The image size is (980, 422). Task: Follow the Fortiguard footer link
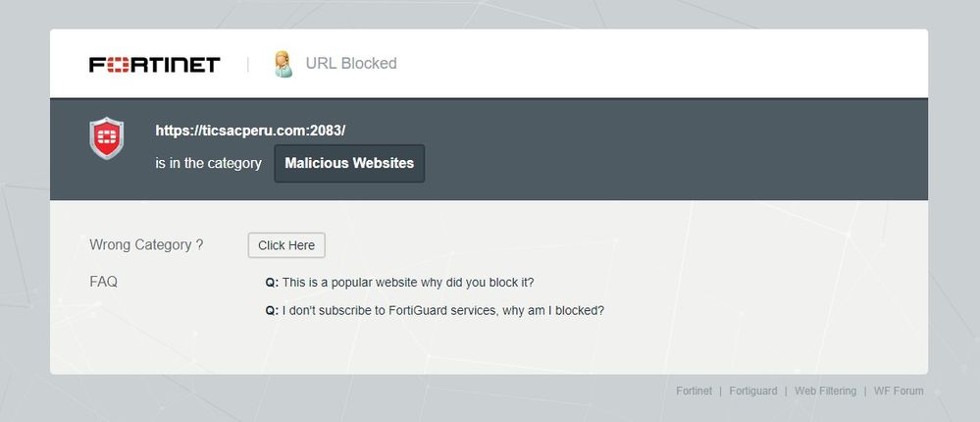[753, 391]
